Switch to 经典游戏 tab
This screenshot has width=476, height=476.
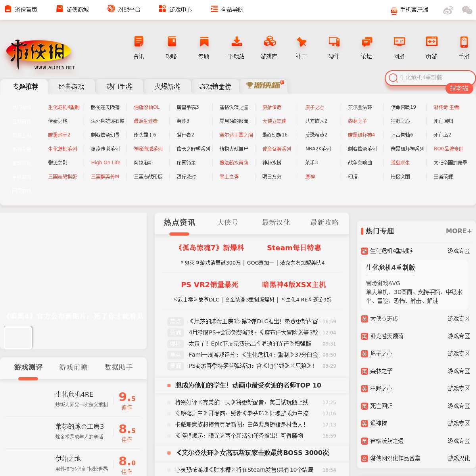coord(71,86)
